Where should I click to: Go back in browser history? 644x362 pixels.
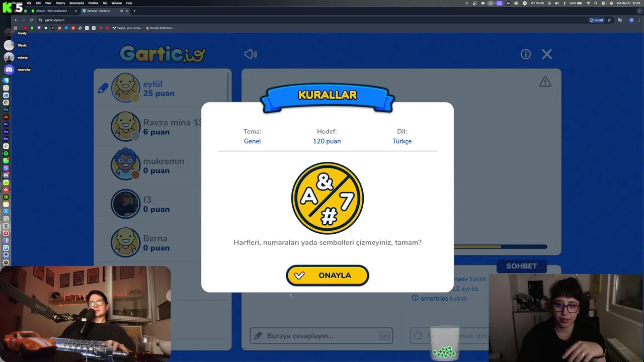[x=16, y=20]
